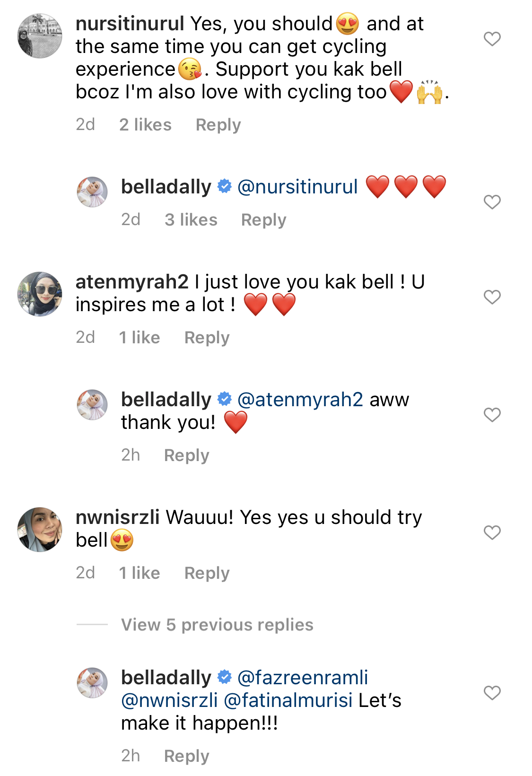Viewport: 532px width, 776px height.
Task: View the 2 likes on nursitinurul's comment
Action: [145, 125]
